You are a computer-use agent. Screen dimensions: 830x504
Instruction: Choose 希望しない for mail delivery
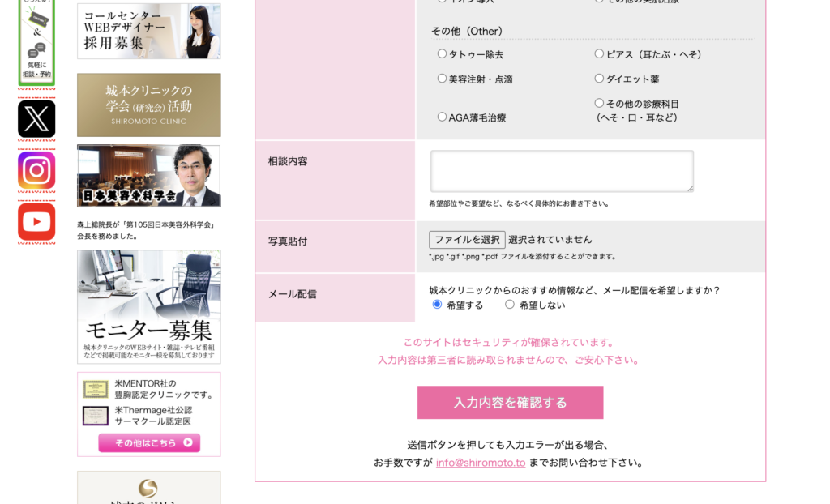click(510, 305)
